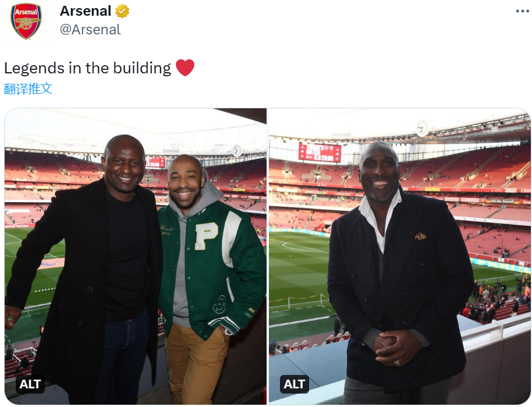
Task: Click the tweet text Legends in the building
Action: [87, 68]
